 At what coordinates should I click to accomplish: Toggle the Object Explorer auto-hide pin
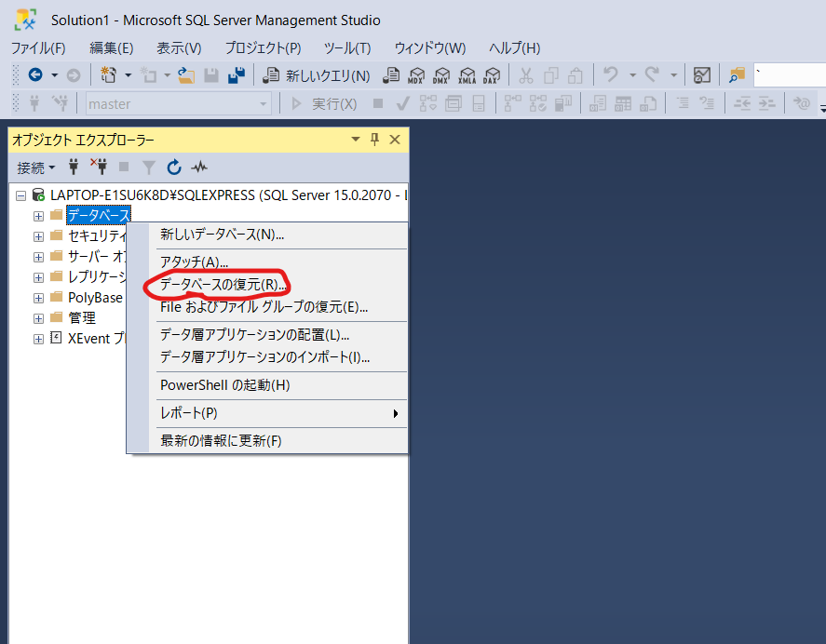coord(374,140)
